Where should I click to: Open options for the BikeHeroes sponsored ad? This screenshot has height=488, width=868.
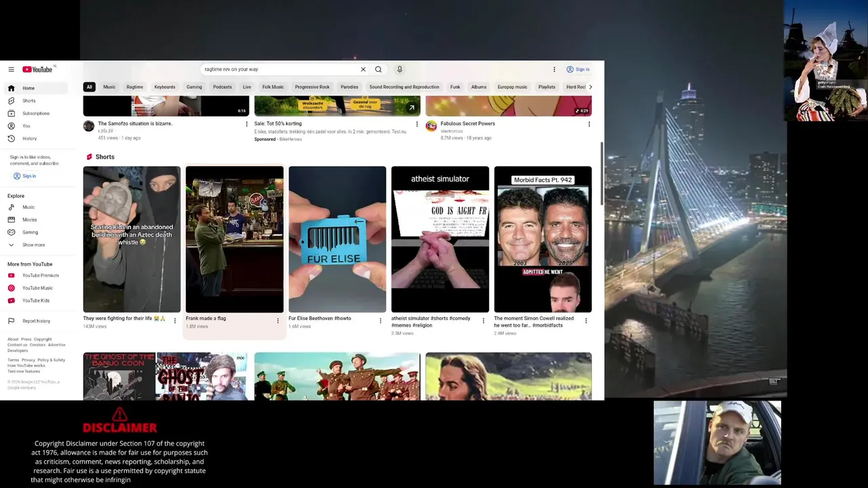417,124
